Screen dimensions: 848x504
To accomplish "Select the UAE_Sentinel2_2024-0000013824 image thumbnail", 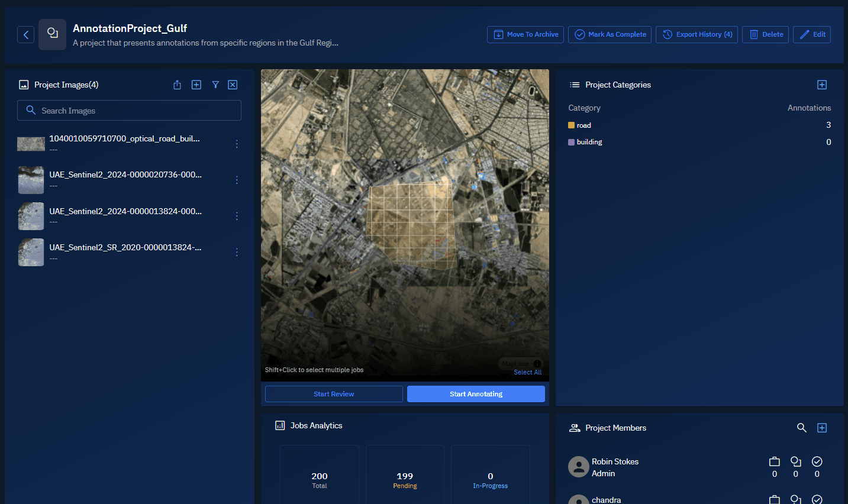I will (31, 216).
